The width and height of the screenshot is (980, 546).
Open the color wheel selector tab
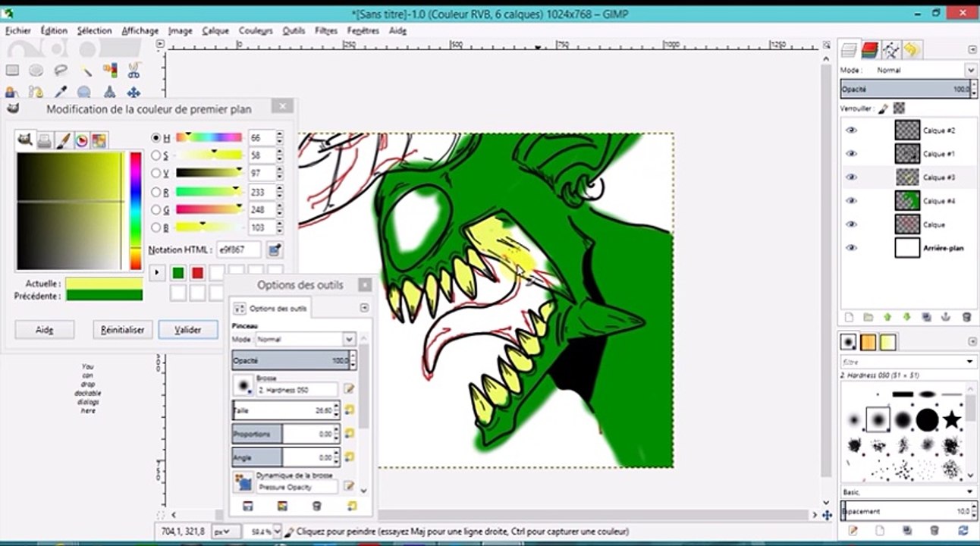point(81,140)
